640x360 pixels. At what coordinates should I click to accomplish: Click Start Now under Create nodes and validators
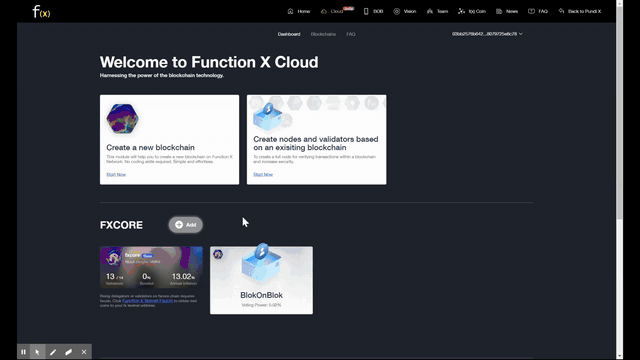[x=263, y=175]
